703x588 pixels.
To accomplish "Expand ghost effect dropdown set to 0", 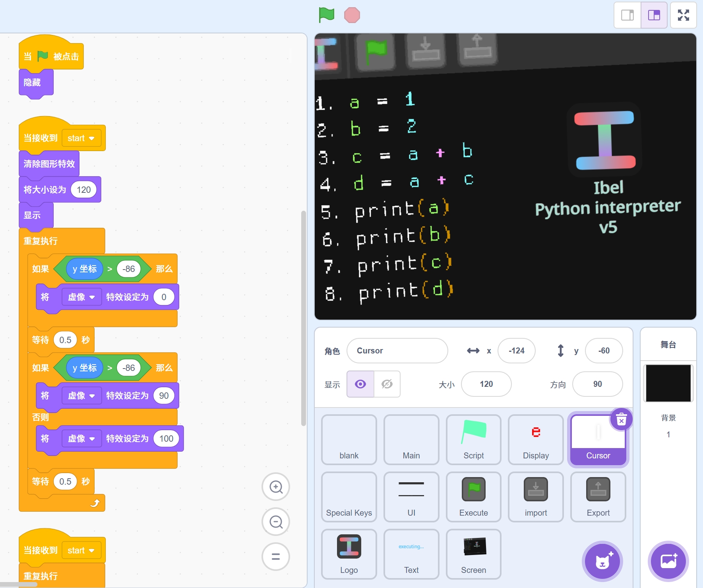I will click(81, 297).
